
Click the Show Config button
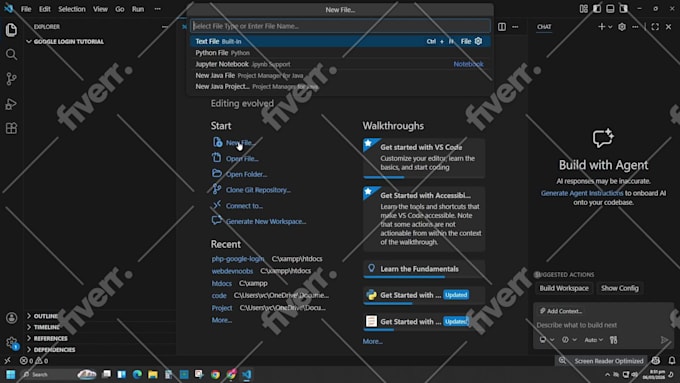click(619, 288)
